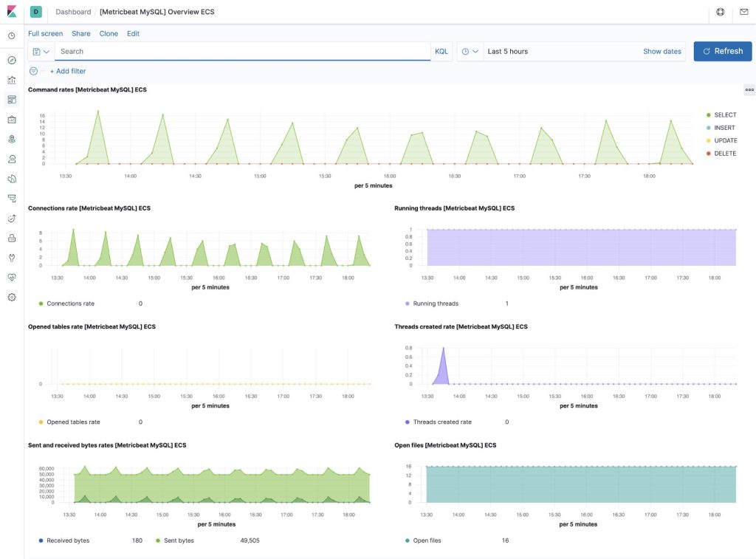Click the Running threads panel title
This screenshot has height=559, width=756.
(x=454, y=208)
